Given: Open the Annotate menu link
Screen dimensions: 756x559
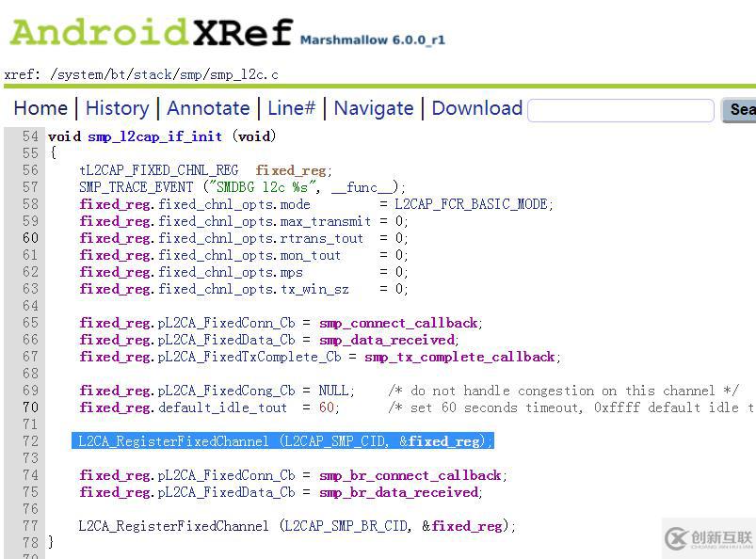Looking at the screenshot, I should click(208, 108).
